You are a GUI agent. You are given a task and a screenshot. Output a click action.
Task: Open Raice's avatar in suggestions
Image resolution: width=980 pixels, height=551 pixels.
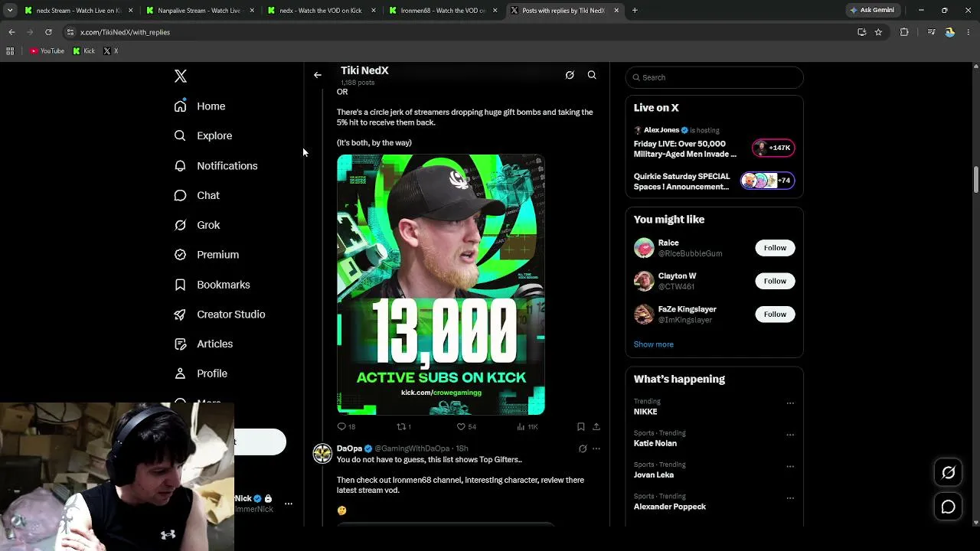point(644,248)
